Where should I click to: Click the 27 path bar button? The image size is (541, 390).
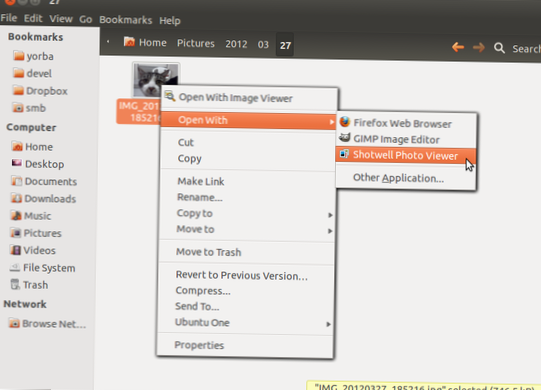coord(285,45)
